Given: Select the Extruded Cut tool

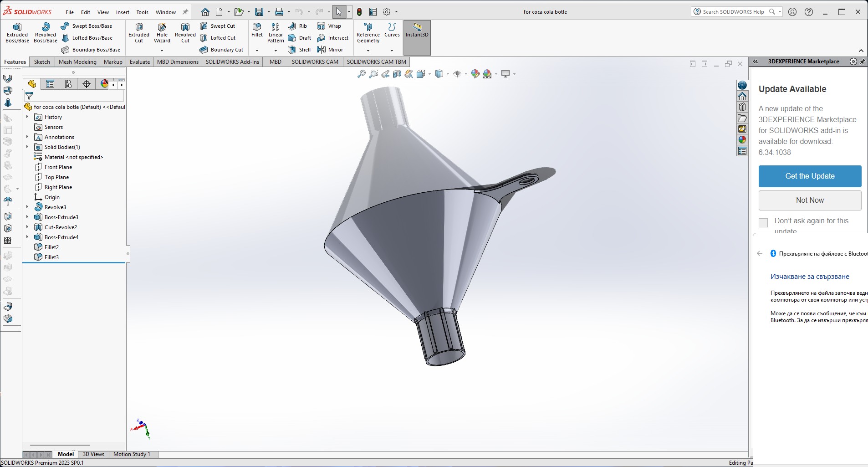Looking at the screenshot, I should (x=139, y=33).
